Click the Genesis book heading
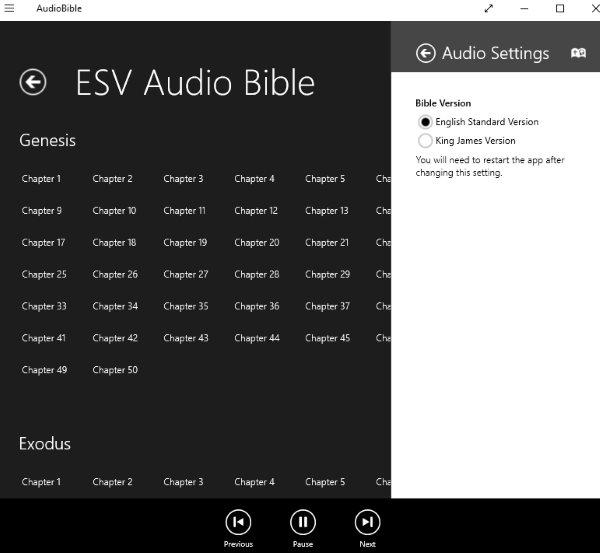The width and height of the screenshot is (600, 553). coord(47,140)
